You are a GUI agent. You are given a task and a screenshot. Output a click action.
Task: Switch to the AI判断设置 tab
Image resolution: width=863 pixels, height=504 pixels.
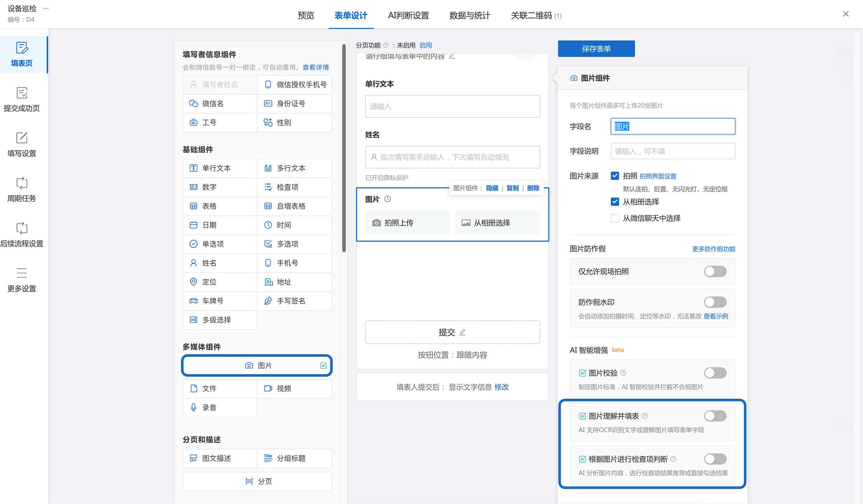[x=408, y=15]
